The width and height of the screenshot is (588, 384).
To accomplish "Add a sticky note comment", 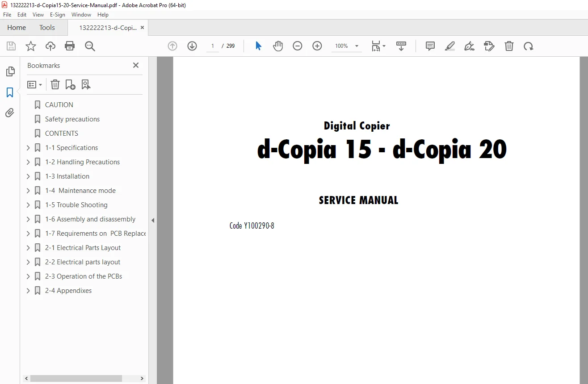I will point(430,46).
